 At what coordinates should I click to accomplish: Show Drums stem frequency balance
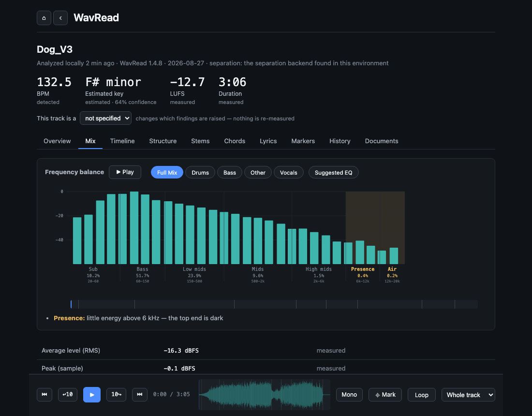point(200,173)
